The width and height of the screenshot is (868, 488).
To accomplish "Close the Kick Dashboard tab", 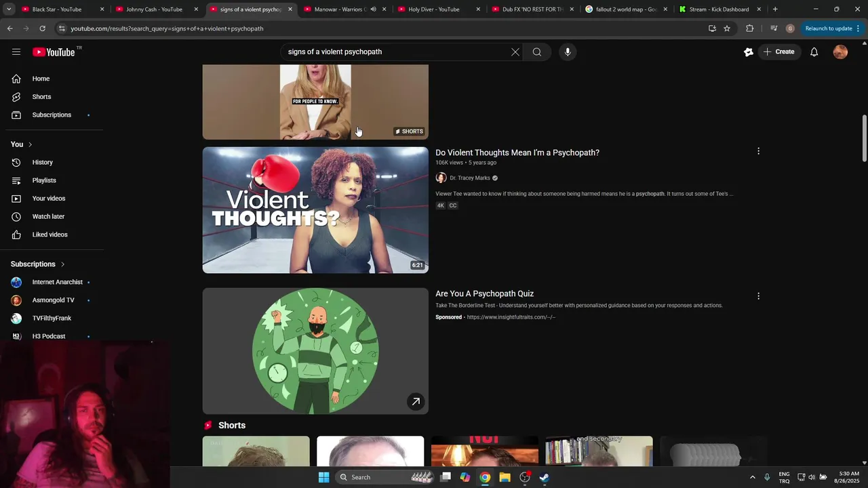I will [x=759, y=9].
